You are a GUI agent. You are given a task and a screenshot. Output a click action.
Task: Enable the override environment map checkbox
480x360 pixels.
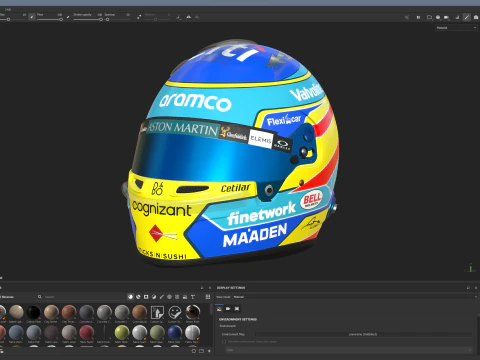pos(224,342)
